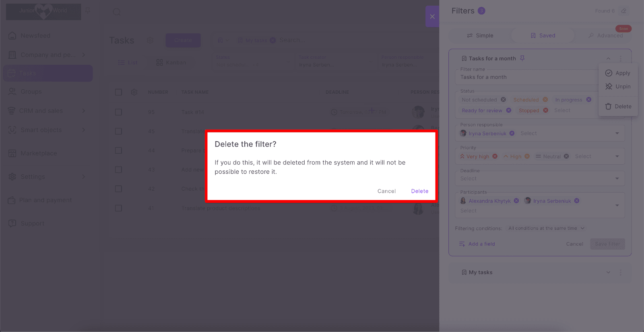Switch to the List view
644x332 pixels.
(128, 62)
